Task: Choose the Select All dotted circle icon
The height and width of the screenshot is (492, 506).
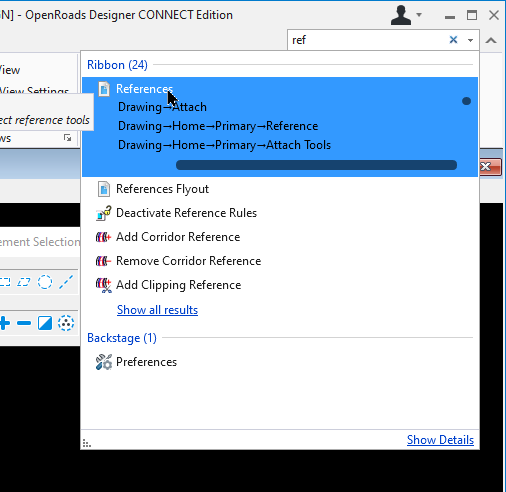Action: pos(66,323)
